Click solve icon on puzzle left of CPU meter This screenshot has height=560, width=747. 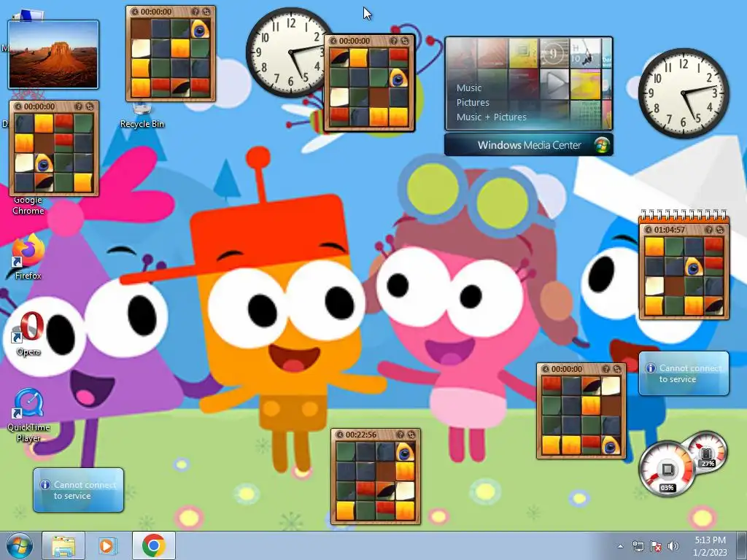coord(617,369)
